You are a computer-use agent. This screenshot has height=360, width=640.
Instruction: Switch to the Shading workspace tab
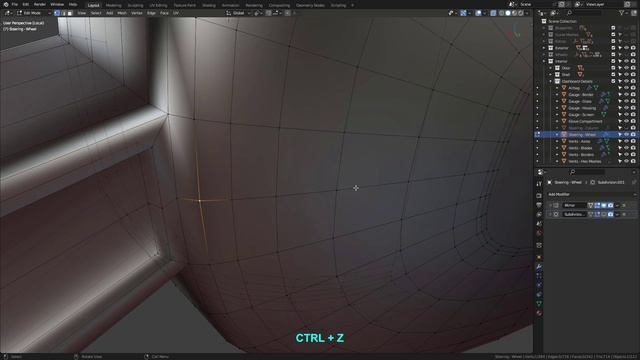tap(209, 5)
